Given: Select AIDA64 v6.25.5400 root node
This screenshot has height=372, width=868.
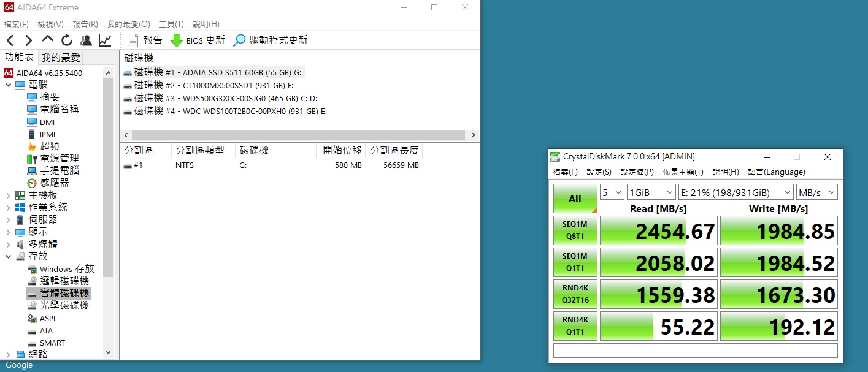Looking at the screenshot, I should click(x=43, y=73).
